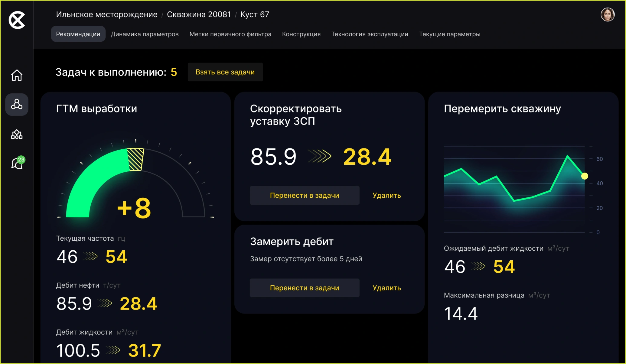Select the Рекомендации tab

(78, 34)
